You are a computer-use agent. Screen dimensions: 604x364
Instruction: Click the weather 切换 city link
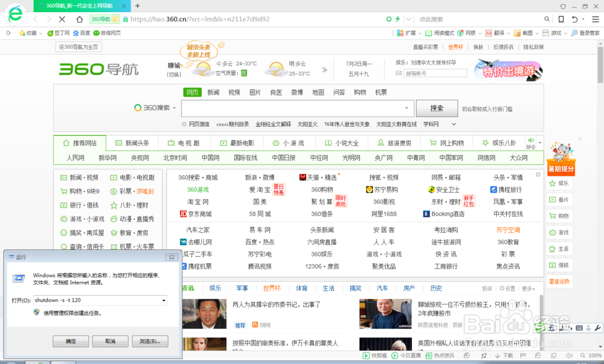[x=174, y=75]
